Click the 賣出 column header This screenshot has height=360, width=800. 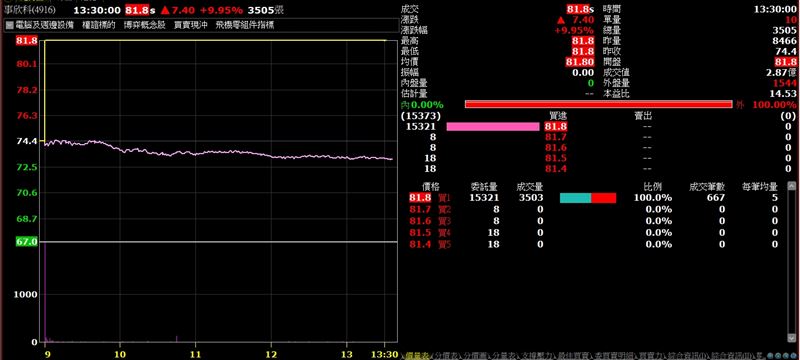point(643,117)
